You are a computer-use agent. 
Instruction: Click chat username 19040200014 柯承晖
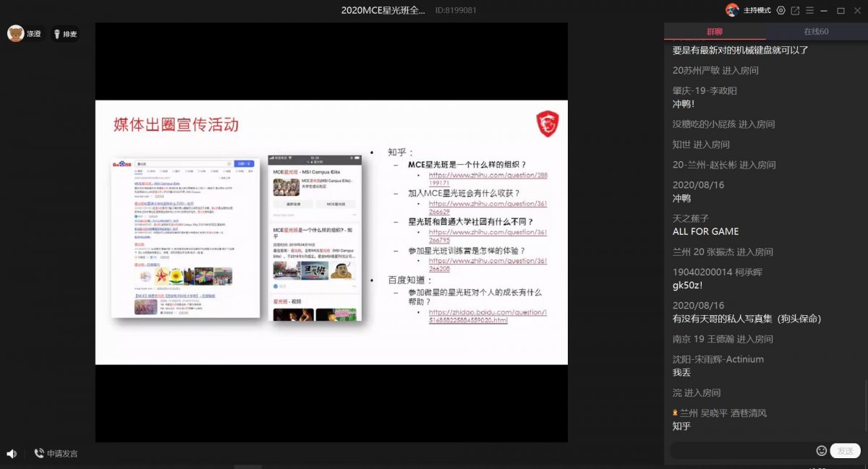tap(718, 272)
